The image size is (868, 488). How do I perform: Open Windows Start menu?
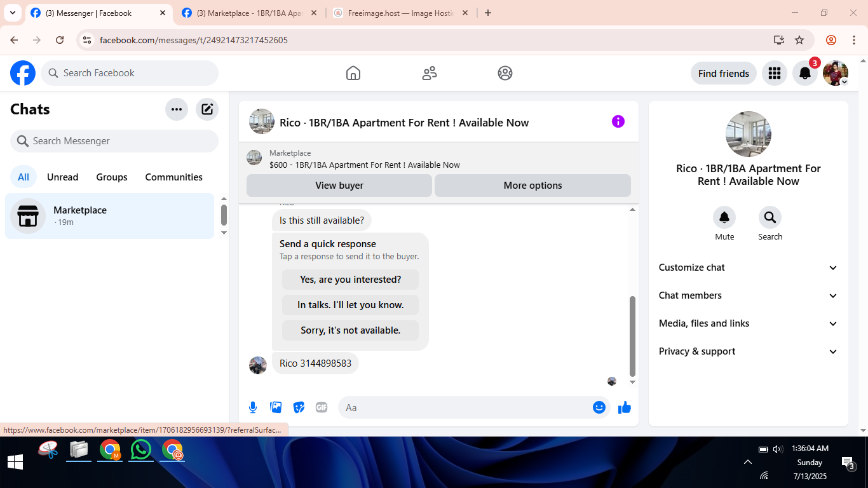coord(15,462)
